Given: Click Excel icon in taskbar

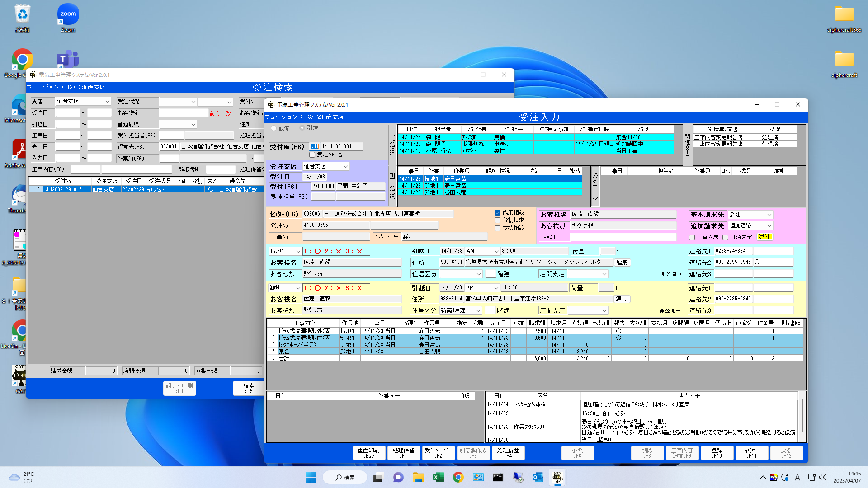Looking at the screenshot, I should [438, 477].
